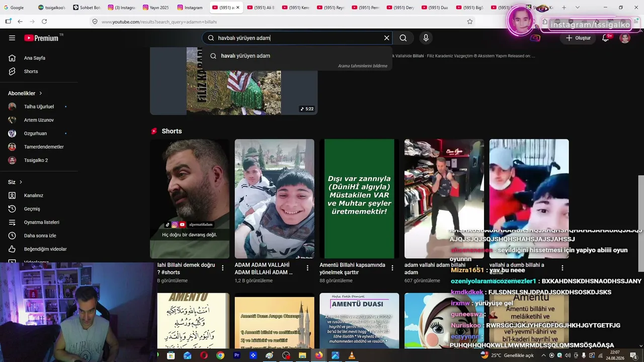
Task: Reload the page with the refresh button
Action: tap(44, 22)
